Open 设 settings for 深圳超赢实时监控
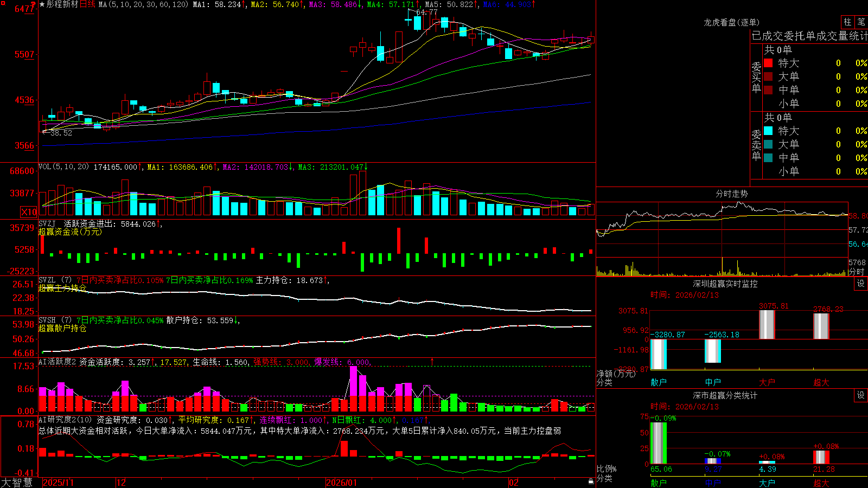Viewport: 868px width, 488px height. click(861, 284)
